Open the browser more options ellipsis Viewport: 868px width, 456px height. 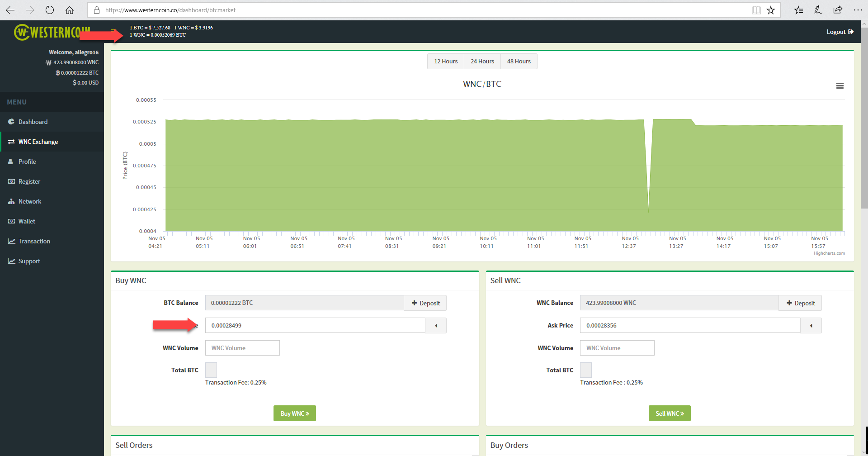tap(858, 10)
